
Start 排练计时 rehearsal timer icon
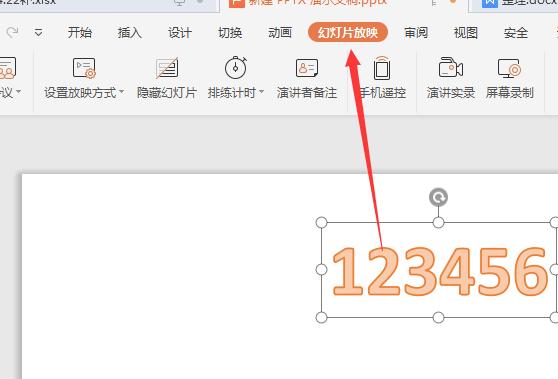tap(236, 67)
